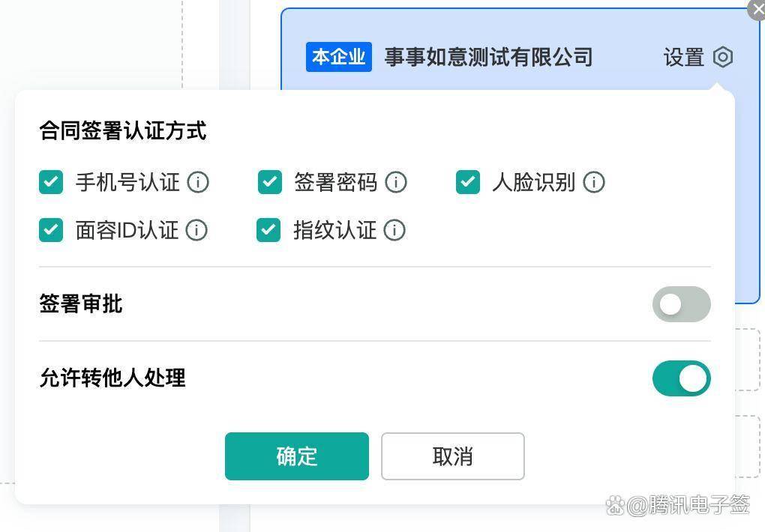Disable the 签署密码 option
Viewport: 765px width, 532px height.
click(x=268, y=182)
